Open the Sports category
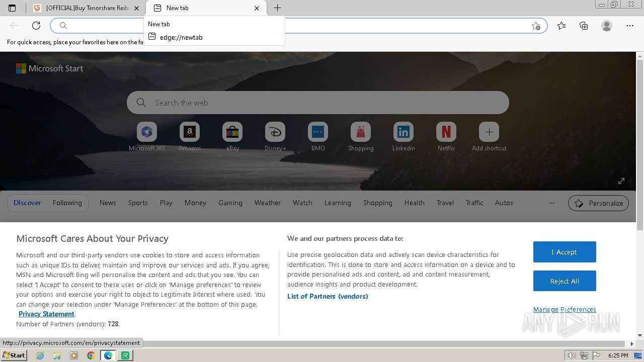 (x=138, y=203)
